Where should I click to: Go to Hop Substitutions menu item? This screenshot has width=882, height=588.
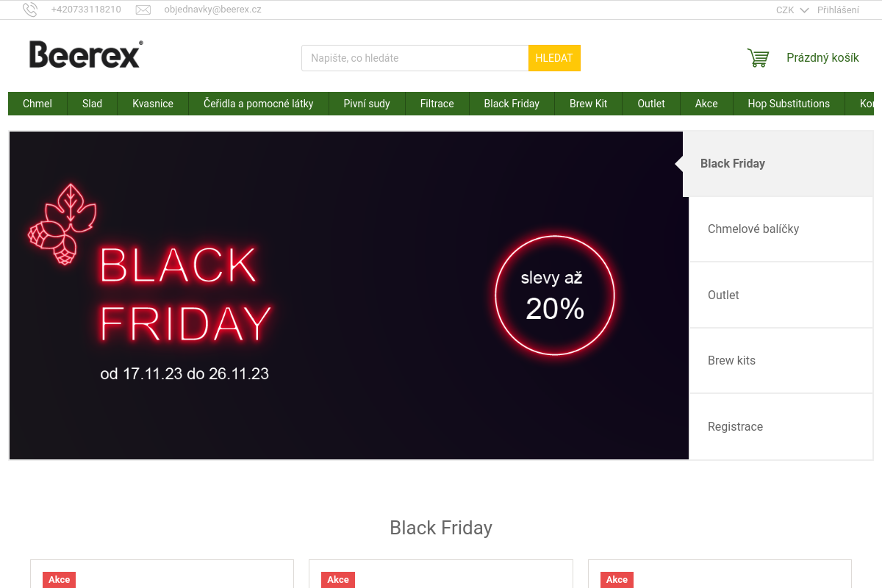(789, 104)
